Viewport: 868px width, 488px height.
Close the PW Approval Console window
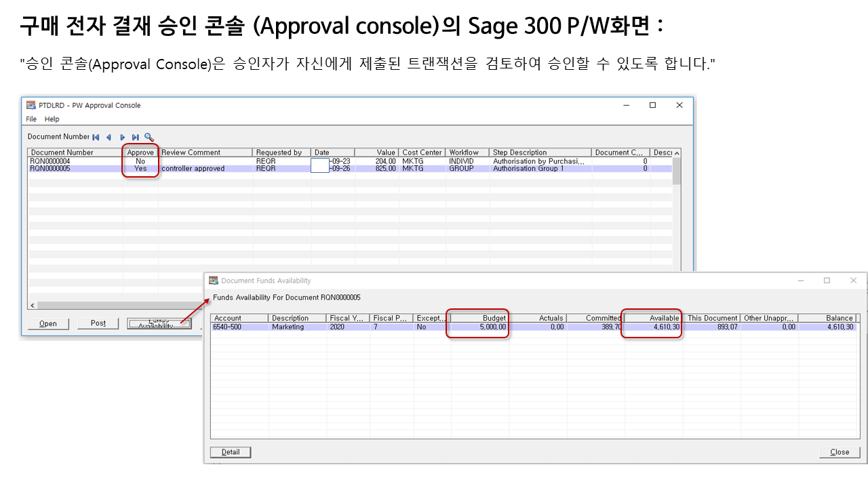(679, 105)
